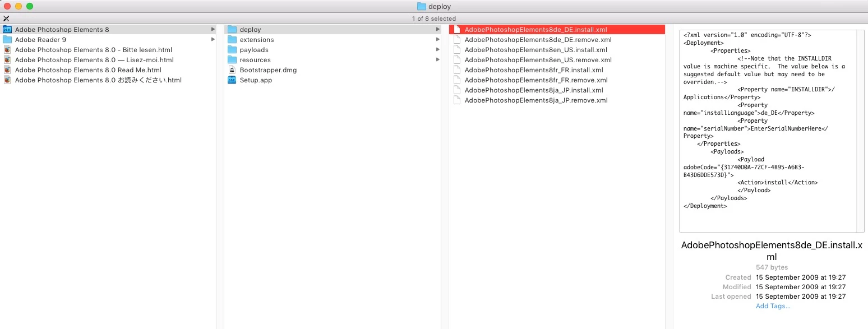
Task: Click the deploy folder icon in title bar
Action: [422, 7]
